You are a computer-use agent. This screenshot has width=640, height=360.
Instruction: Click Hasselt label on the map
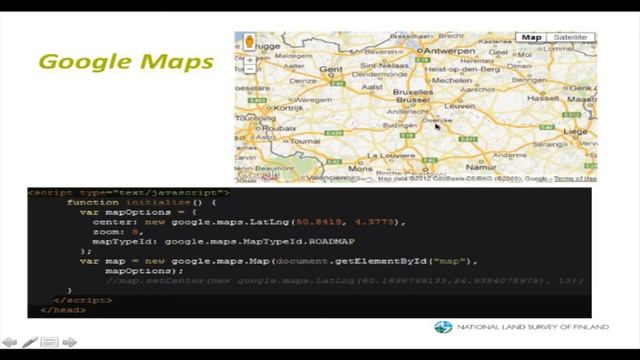[x=542, y=98]
